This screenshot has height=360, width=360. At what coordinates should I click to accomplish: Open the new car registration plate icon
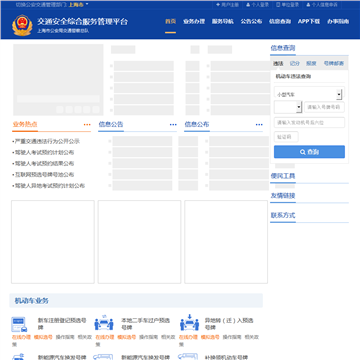click(x=20, y=324)
